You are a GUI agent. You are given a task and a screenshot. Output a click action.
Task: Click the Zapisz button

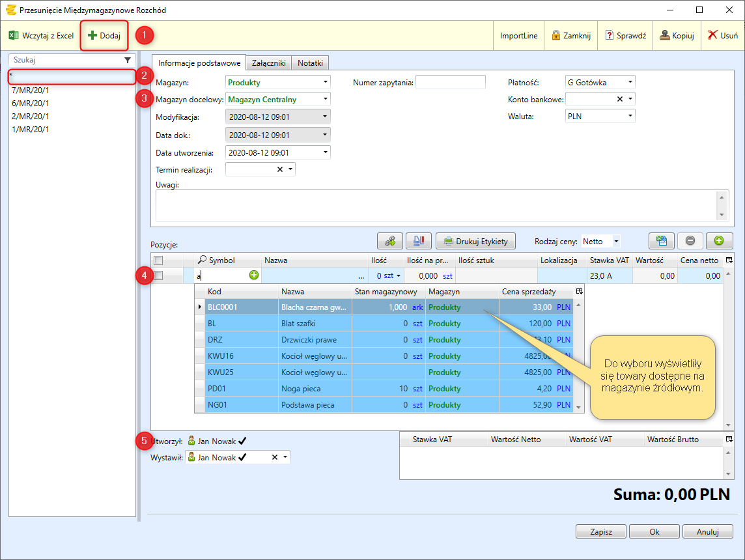[600, 532]
